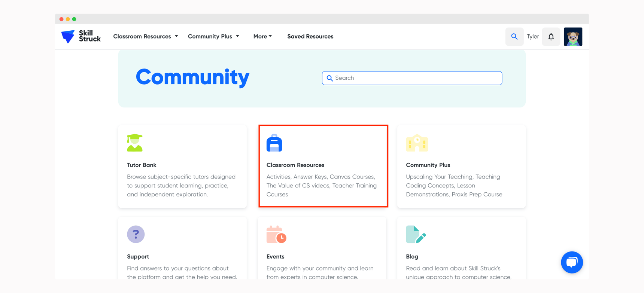The width and height of the screenshot is (644, 293).
Task: Click the Skill Struck logo
Action: 81,36
